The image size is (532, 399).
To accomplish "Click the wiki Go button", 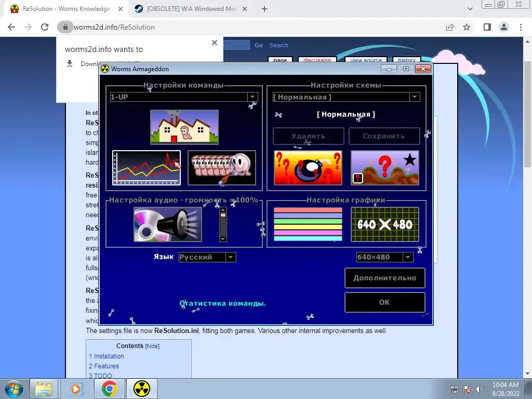I will pos(259,45).
